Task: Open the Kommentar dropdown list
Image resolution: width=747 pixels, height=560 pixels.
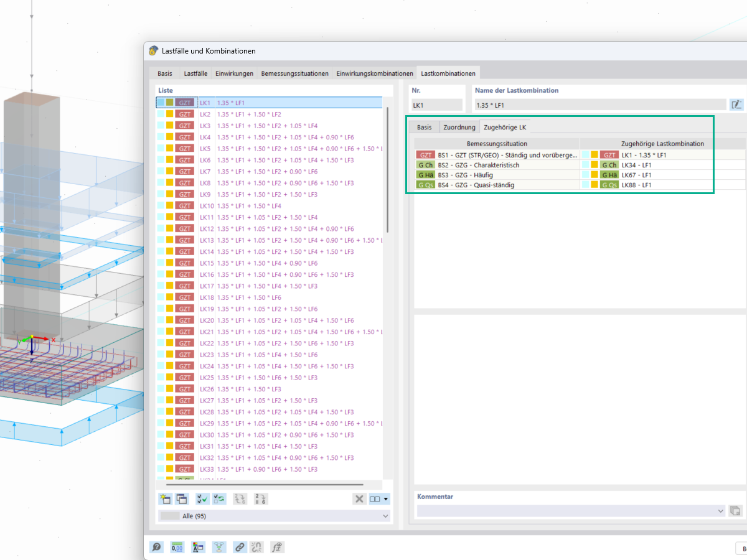Action: (719, 510)
